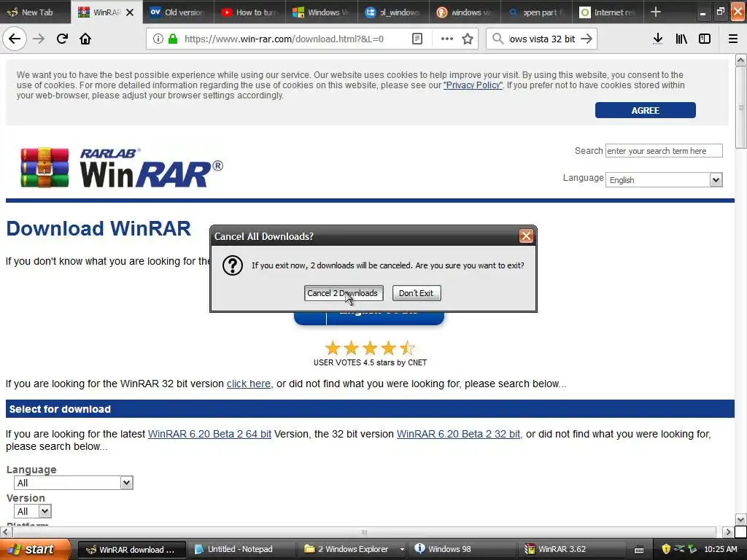Show site information for win-rar.com
Viewport: 747px width, 560px height.
[x=158, y=39]
